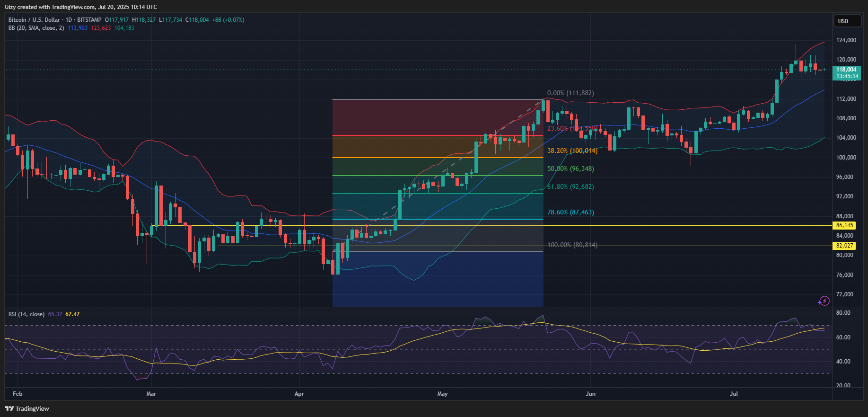868x417 pixels.
Task: Click the purple lightning quick-action icon
Action: click(x=824, y=301)
